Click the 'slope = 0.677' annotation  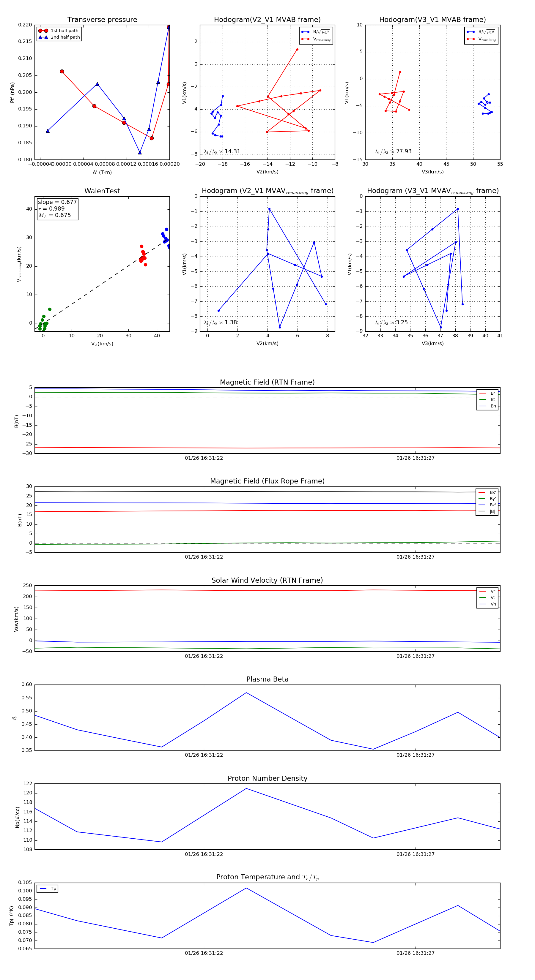(57, 202)
